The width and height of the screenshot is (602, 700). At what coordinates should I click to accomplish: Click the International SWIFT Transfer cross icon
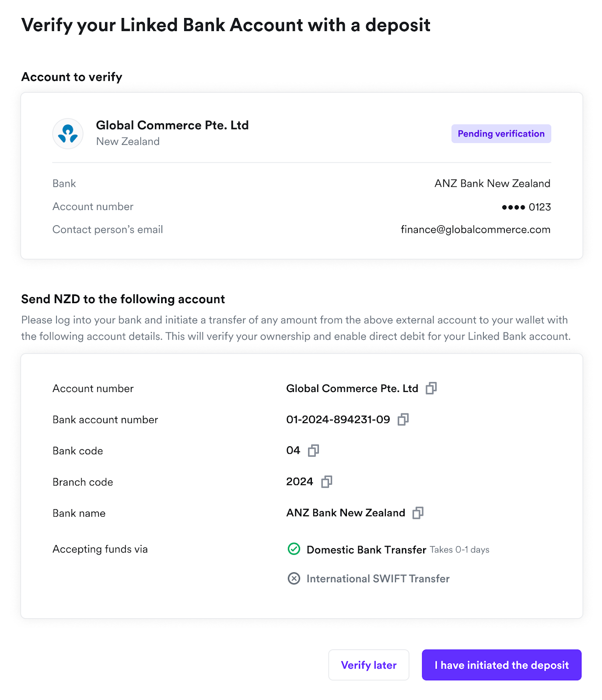294,579
